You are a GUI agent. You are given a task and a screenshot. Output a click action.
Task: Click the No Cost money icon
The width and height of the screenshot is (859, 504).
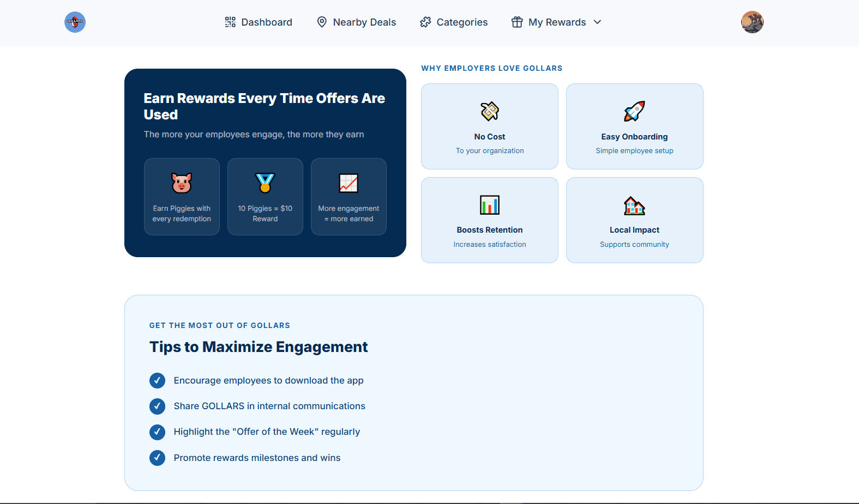click(x=490, y=111)
